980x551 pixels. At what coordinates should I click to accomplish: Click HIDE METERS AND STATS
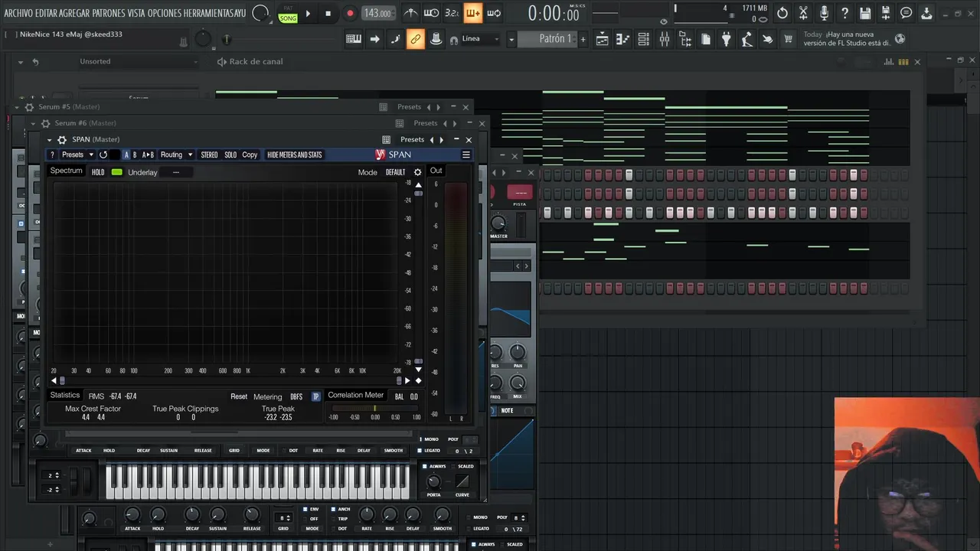click(294, 155)
